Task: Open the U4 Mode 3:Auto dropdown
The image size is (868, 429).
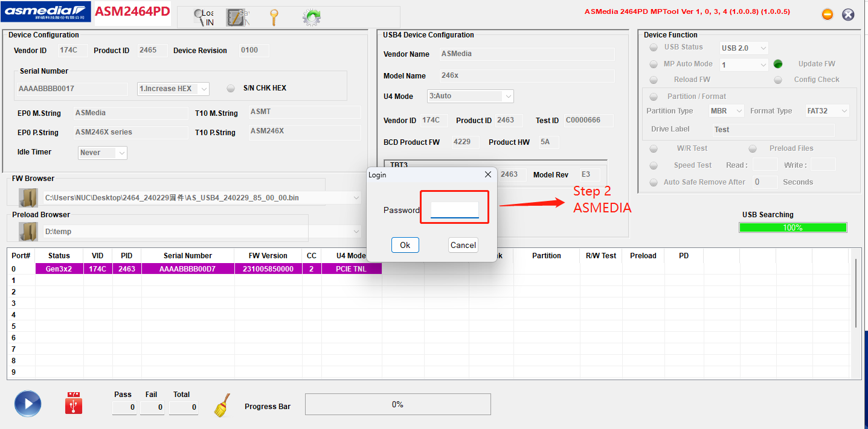Action: [471, 96]
